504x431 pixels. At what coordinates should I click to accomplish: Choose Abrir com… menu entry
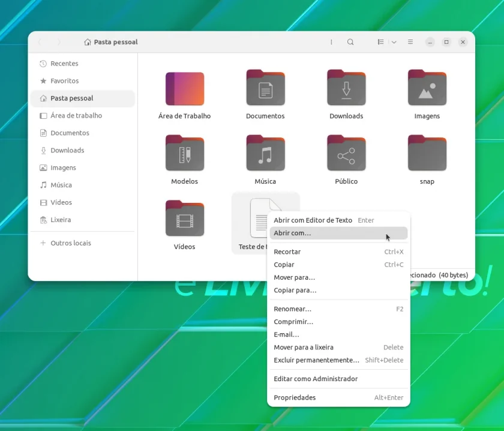[338, 233]
